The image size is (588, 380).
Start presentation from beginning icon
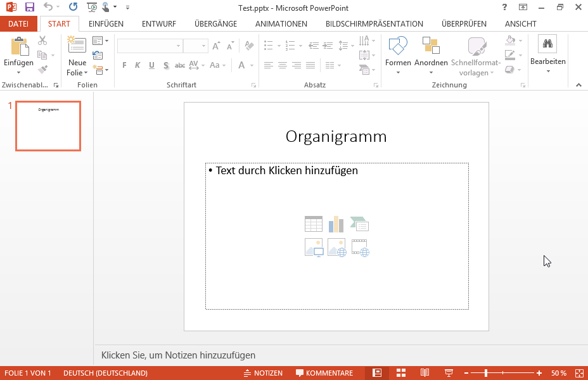click(x=91, y=7)
